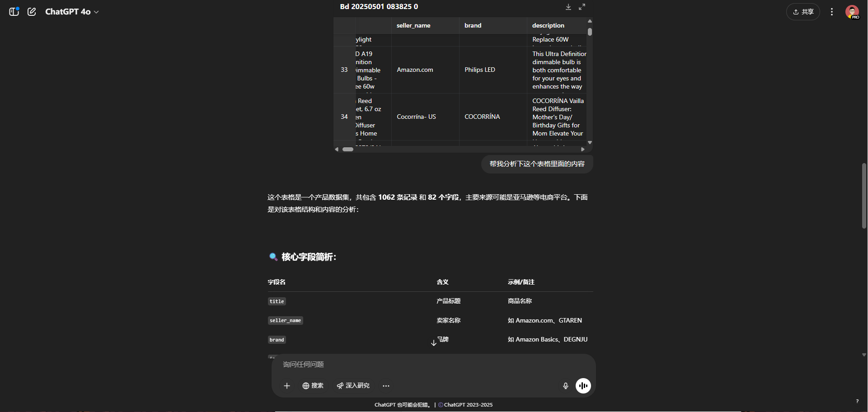Viewport: 868px width, 412px height.
Task: Open the sidebar panel icon
Action: (14, 12)
